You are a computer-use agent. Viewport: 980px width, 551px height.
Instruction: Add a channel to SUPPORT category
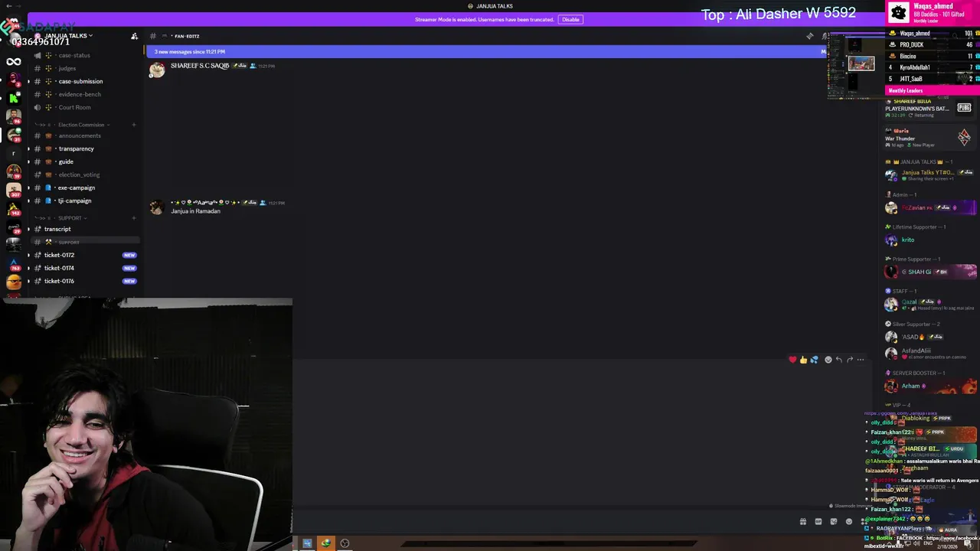[134, 218]
